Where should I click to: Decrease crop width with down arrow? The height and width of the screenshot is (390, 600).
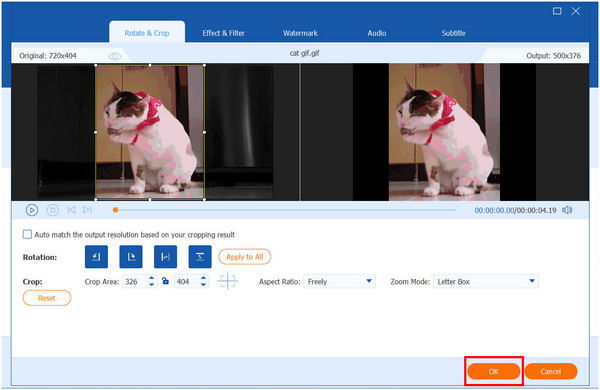tap(152, 285)
